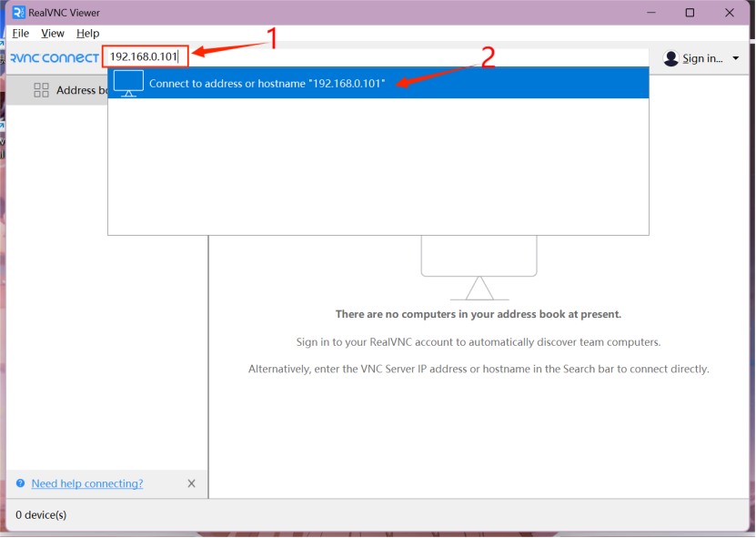
Task: Minimize the RealVNC Viewer window
Action: coord(650,13)
